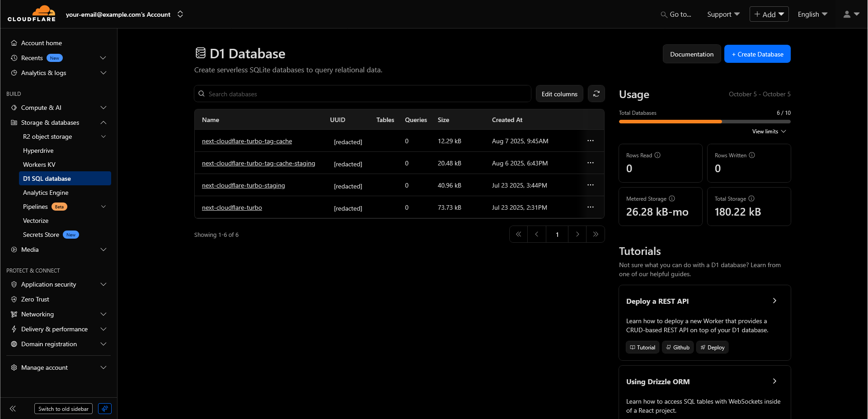
Task: Click Switch to old sidebar button
Action: pyautogui.click(x=63, y=409)
